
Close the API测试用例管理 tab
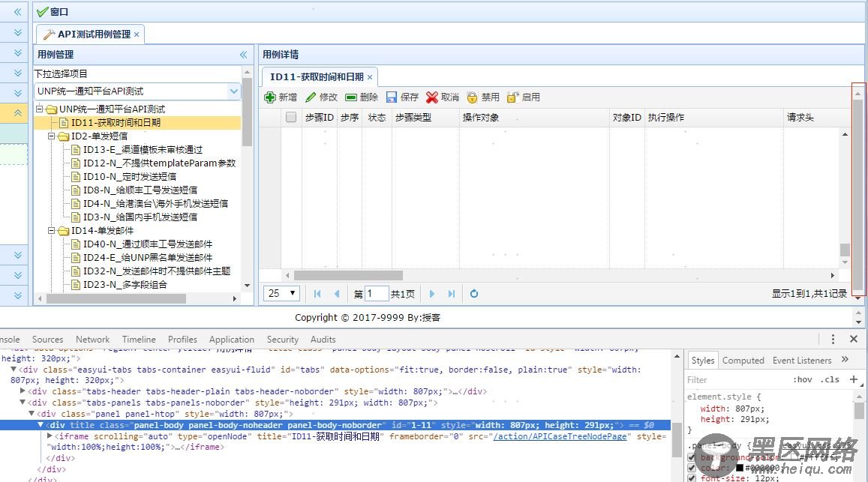tap(137, 34)
